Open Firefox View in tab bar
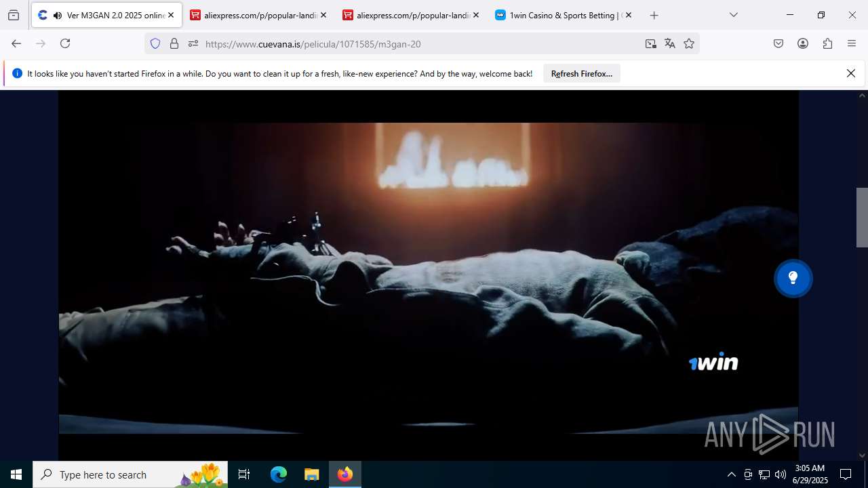The height and width of the screenshot is (488, 868). pos(14,15)
